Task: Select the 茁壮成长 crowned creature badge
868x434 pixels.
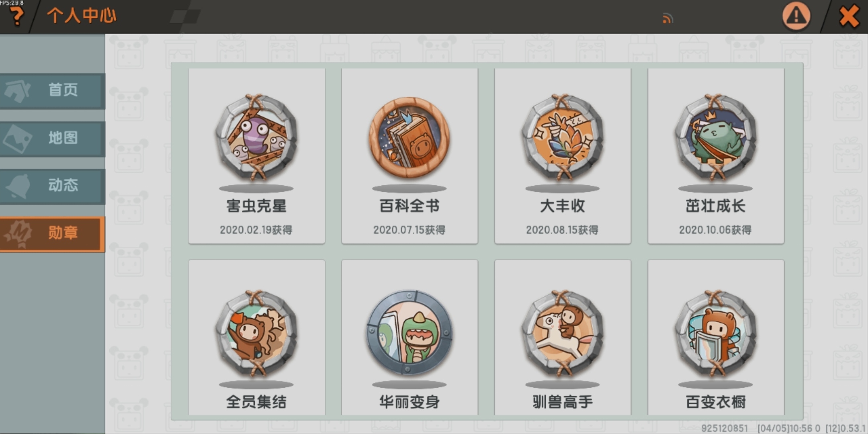Action: (715, 137)
